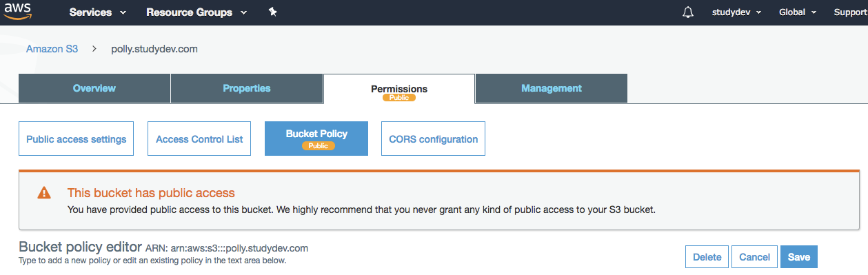Switch to the Overview tab

(x=94, y=88)
